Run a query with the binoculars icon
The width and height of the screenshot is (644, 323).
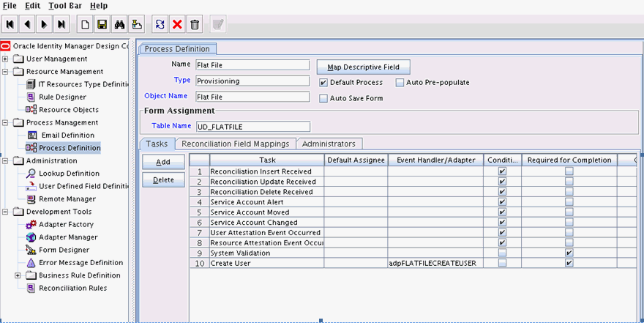coord(119,25)
